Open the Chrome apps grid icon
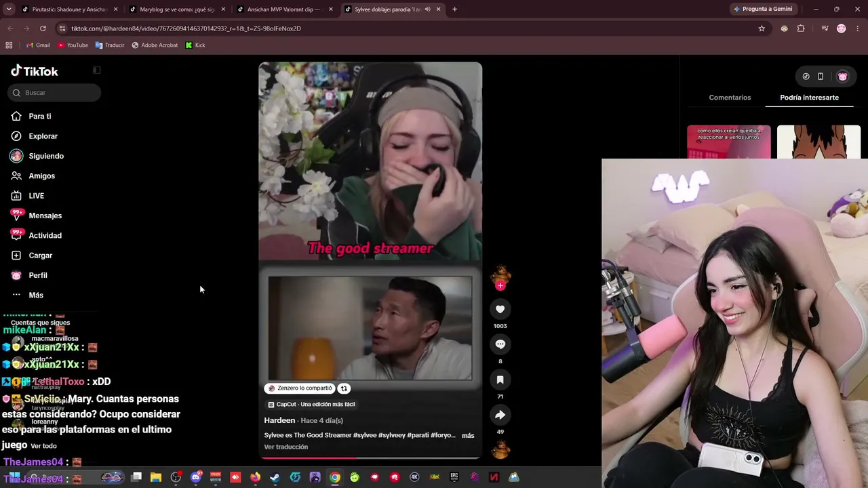 9,45
